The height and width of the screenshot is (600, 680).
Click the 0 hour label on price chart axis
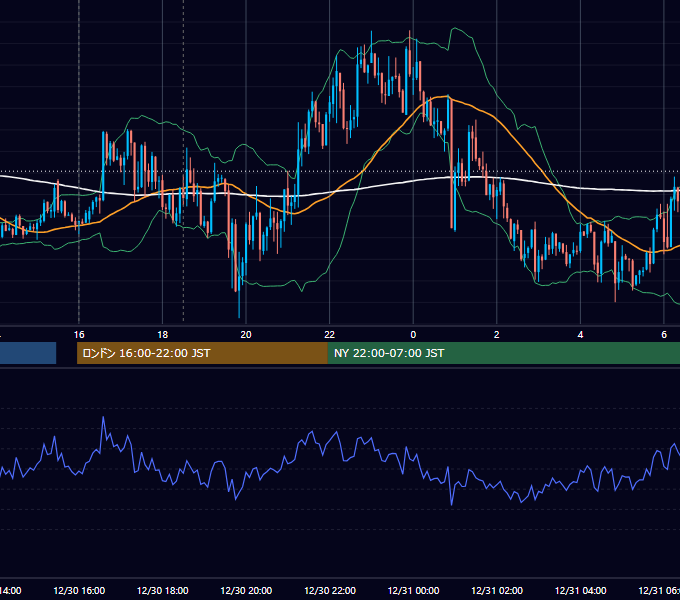413,335
